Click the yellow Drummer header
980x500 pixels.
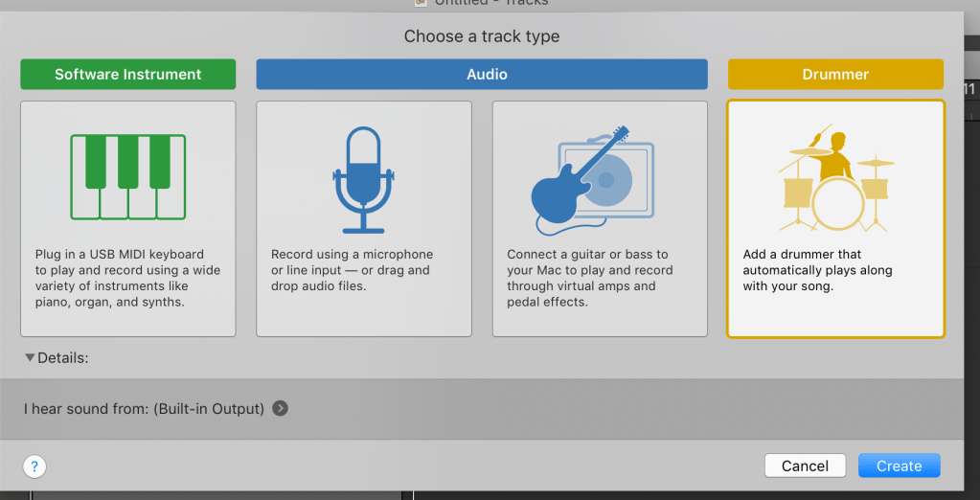[x=835, y=74]
